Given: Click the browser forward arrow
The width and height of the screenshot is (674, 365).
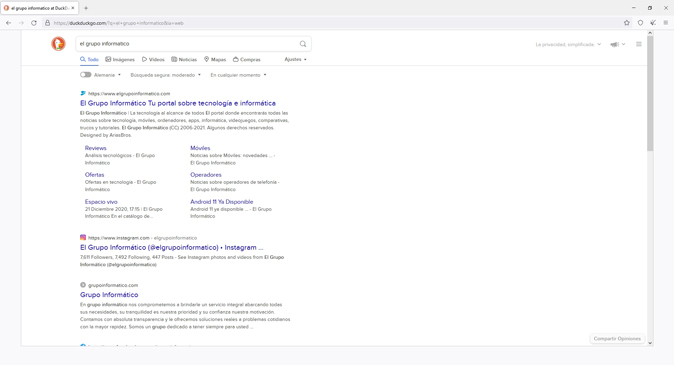Looking at the screenshot, I should click(21, 23).
